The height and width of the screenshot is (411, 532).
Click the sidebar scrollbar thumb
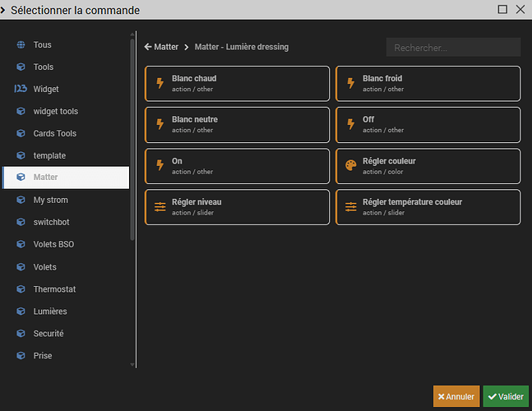coord(132,140)
